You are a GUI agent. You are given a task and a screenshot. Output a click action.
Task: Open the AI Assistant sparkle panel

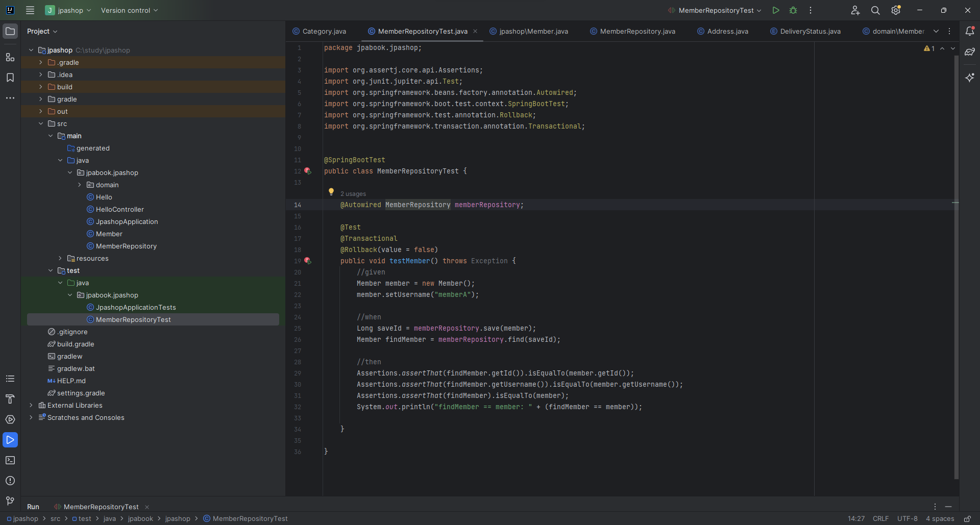pos(970,78)
